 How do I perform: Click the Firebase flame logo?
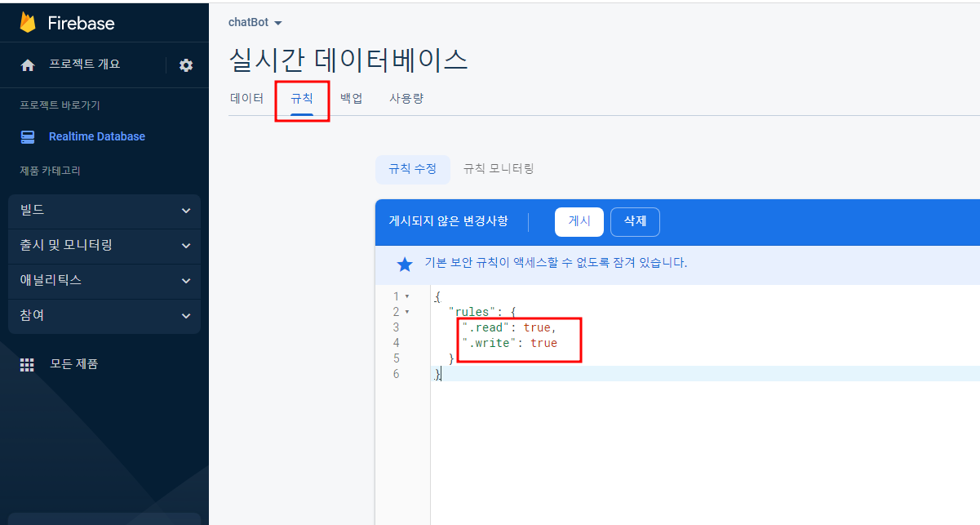tap(29, 22)
